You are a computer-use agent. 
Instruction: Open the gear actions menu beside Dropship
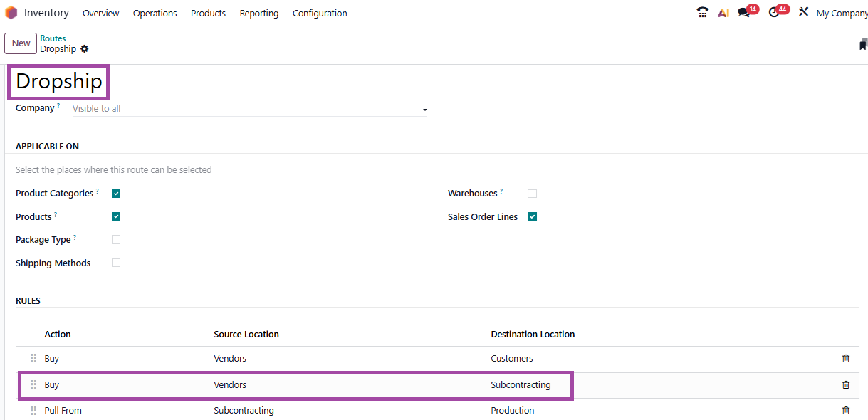coord(85,49)
